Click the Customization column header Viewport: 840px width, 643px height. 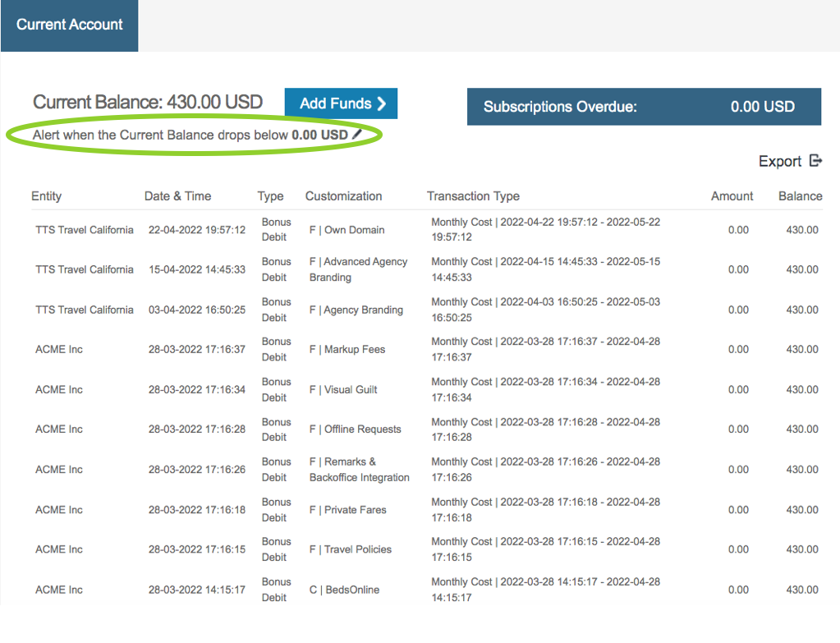[343, 196]
